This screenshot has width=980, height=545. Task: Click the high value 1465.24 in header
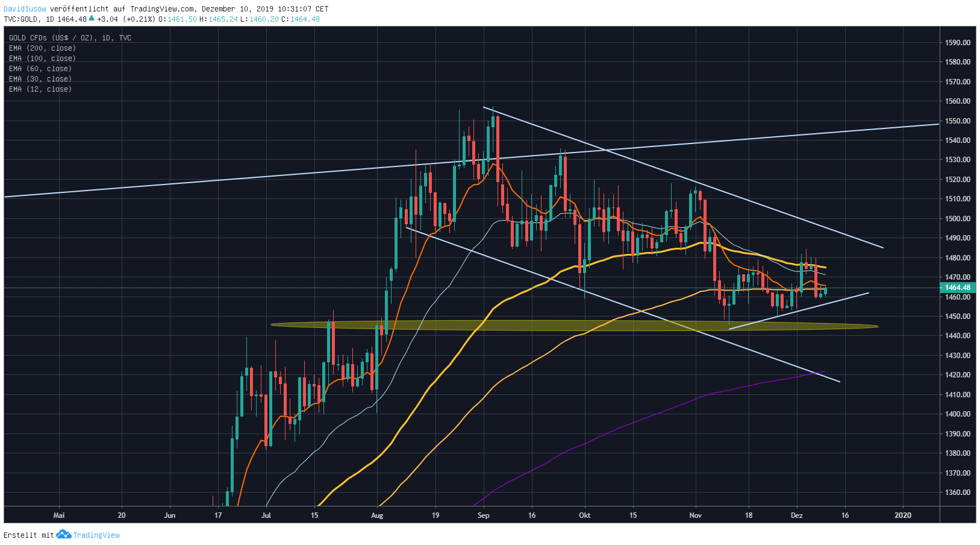tap(223, 19)
